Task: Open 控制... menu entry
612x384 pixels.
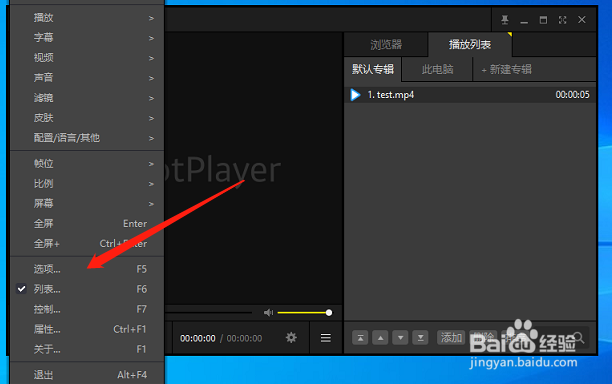Action: [87, 309]
